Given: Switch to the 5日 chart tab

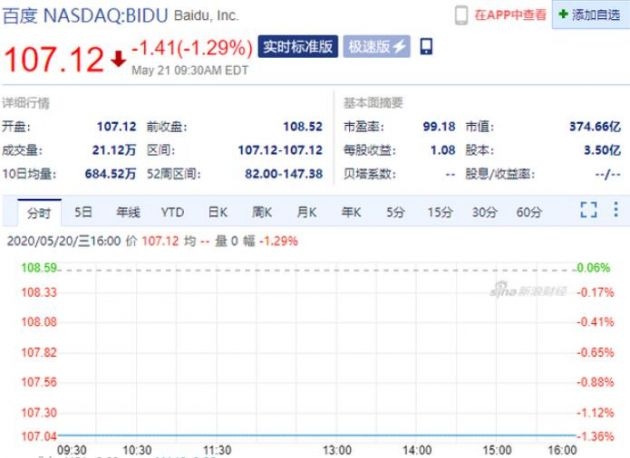Looking at the screenshot, I should [83, 212].
